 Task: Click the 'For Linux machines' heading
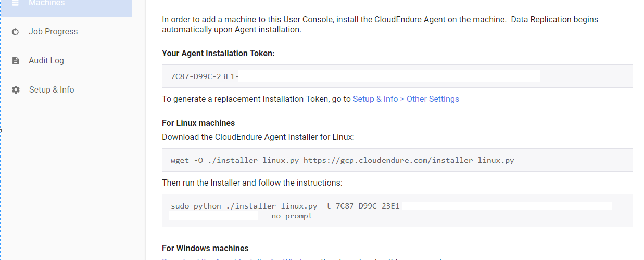click(x=198, y=123)
